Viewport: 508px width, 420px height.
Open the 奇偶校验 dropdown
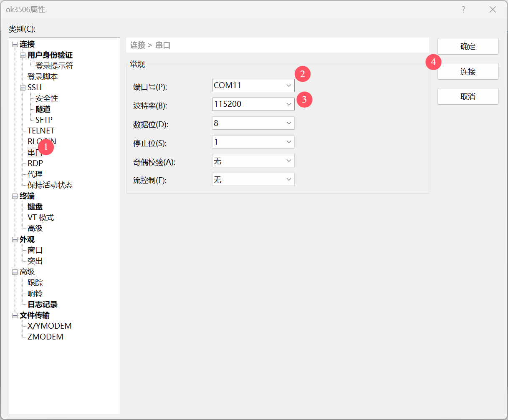click(x=253, y=161)
